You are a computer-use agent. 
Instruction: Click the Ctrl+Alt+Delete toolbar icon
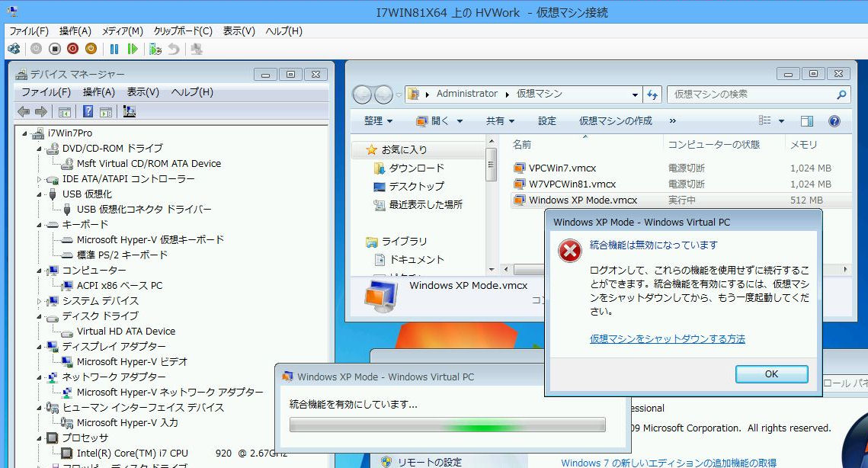point(14,50)
